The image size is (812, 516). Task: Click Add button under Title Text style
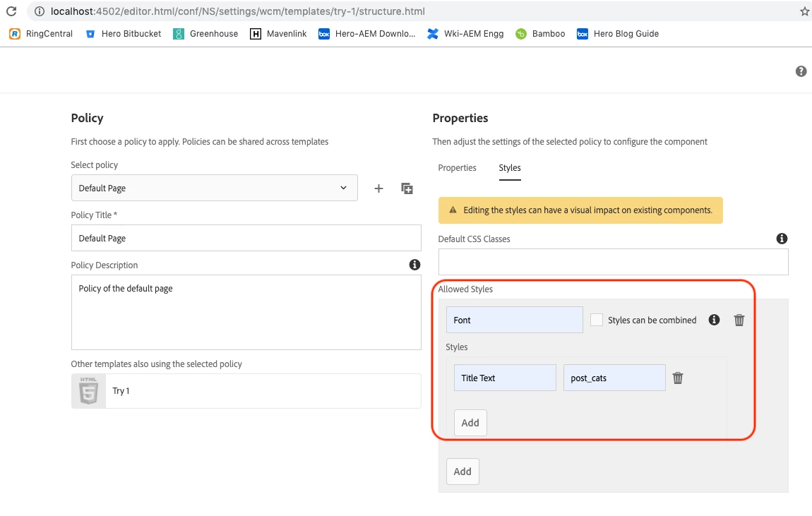click(470, 423)
